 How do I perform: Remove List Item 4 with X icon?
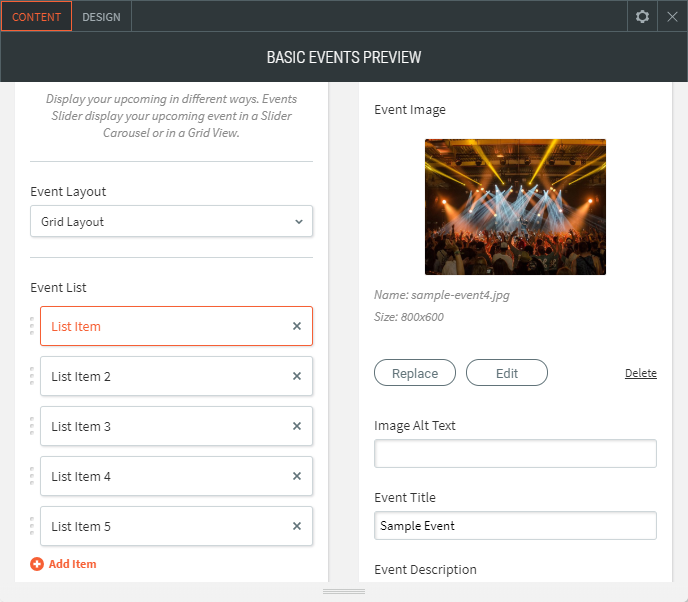click(297, 476)
